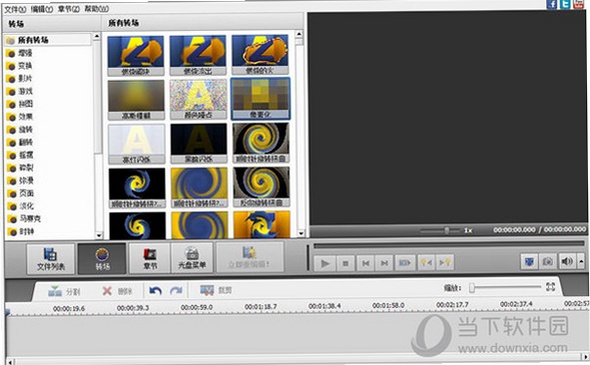Screen dimensions: 590x365
Task: Click the timeline zoom slider handle
Action: (x=472, y=288)
